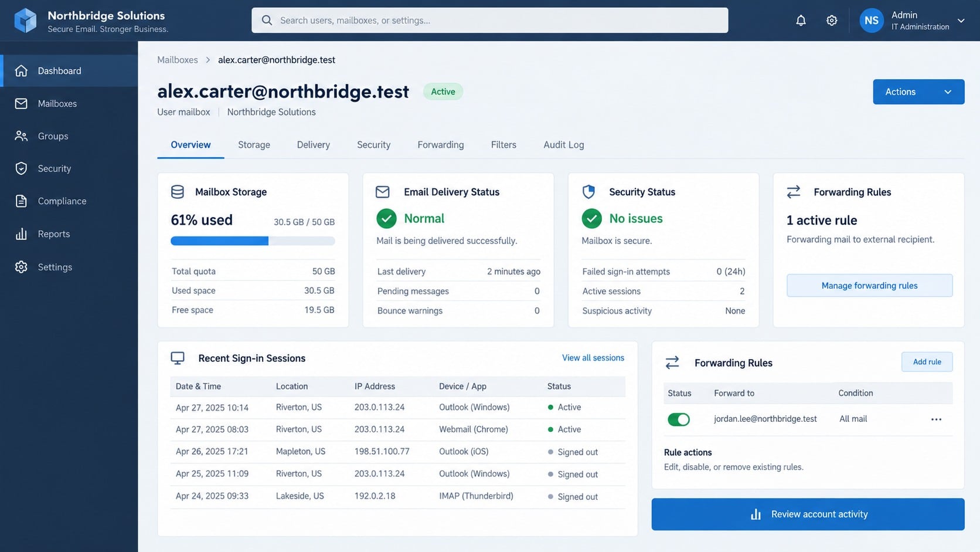
Task: Click Signed out status for Apr 25 session
Action: (x=573, y=475)
